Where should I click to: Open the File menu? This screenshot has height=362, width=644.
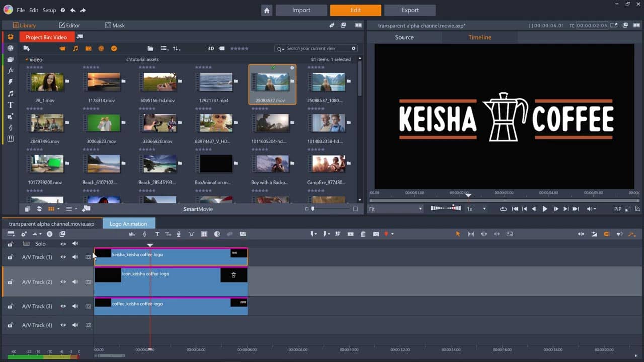21,10
